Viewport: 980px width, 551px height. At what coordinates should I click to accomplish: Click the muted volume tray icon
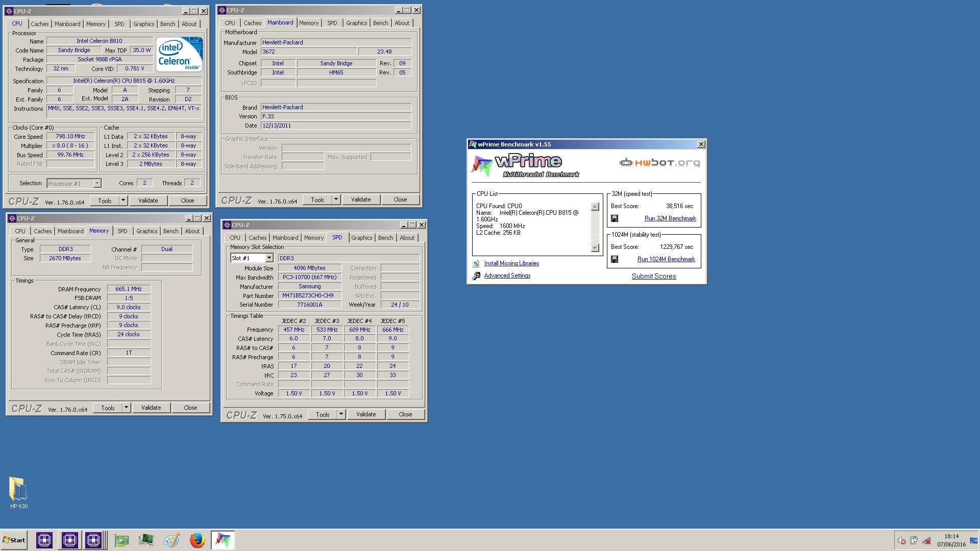click(x=901, y=541)
